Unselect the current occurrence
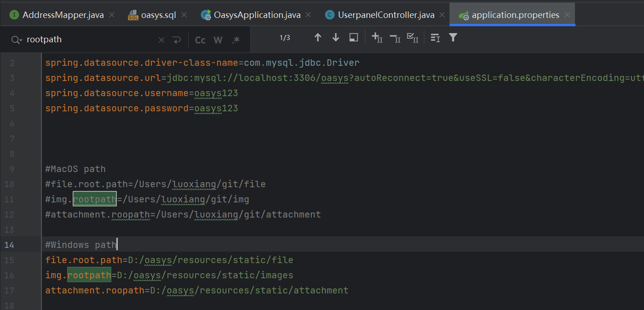This screenshot has height=310, width=644. 395,38
